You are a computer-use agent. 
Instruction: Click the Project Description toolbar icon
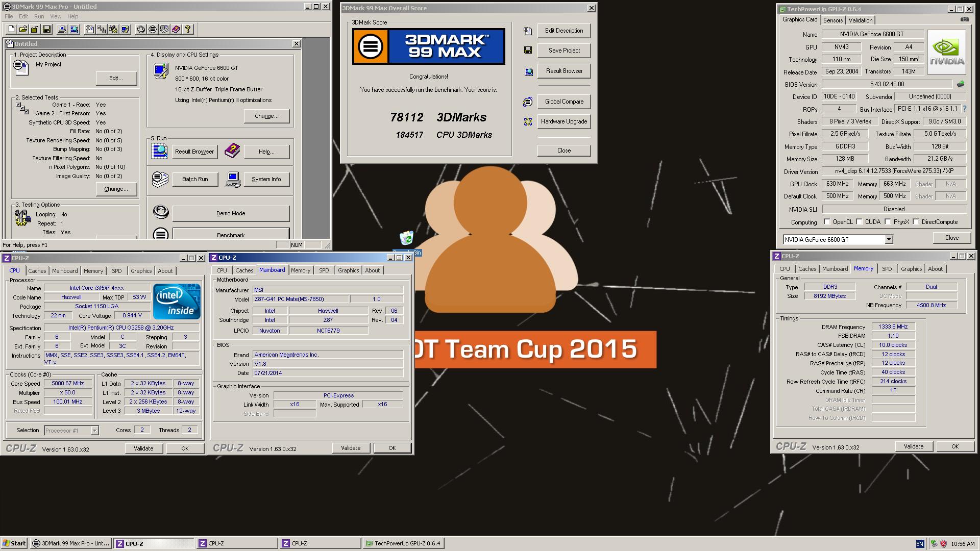(90, 30)
